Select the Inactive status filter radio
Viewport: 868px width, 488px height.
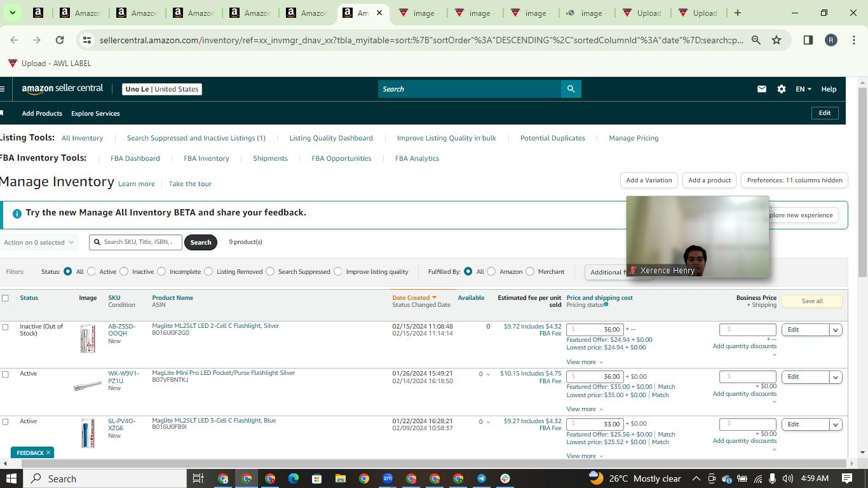tap(124, 271)
